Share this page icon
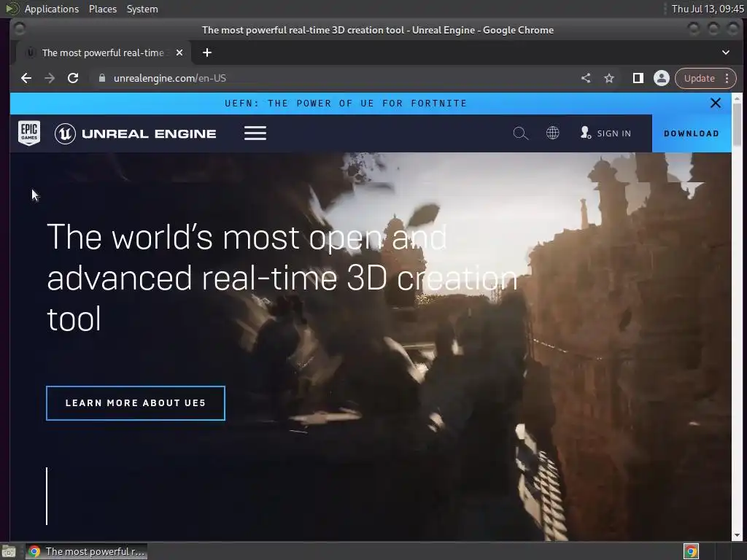 586,78
